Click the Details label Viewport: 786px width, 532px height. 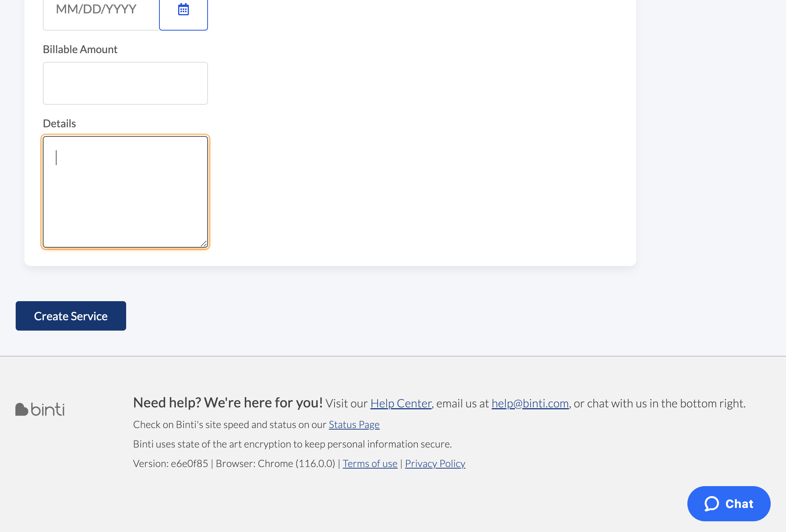click(x=59, y=123)
